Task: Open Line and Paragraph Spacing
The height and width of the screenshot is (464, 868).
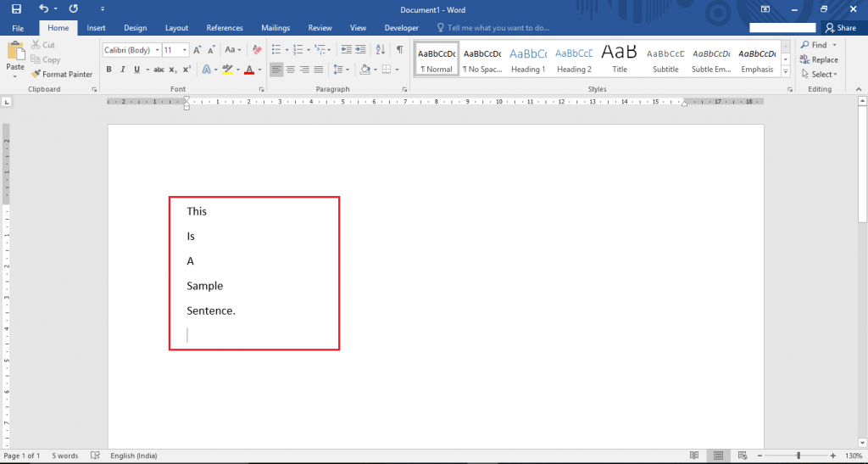Action: coord(338,70)
